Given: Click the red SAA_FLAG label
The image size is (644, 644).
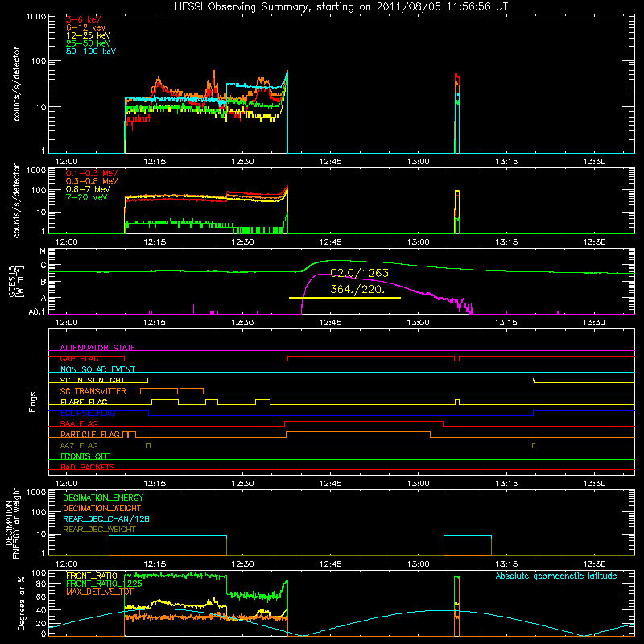Looking at the screenshot, I should tap(79, 423).
